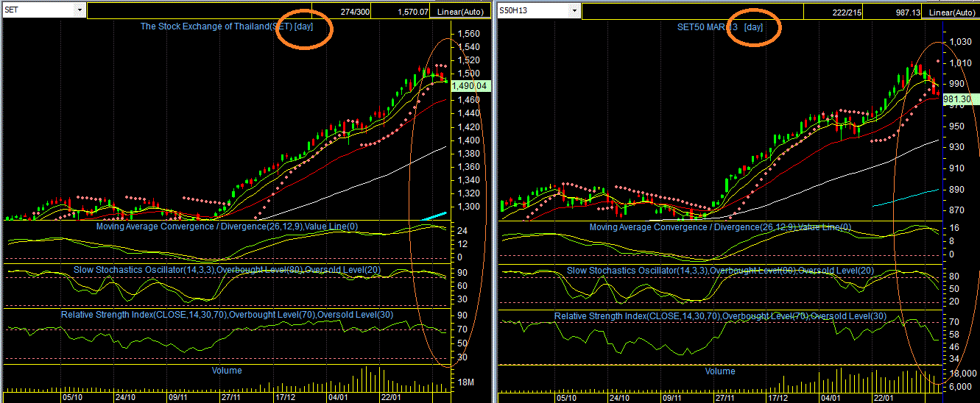
Task: Click the Volume label on SET50 chart
Action: click(720, 371)
